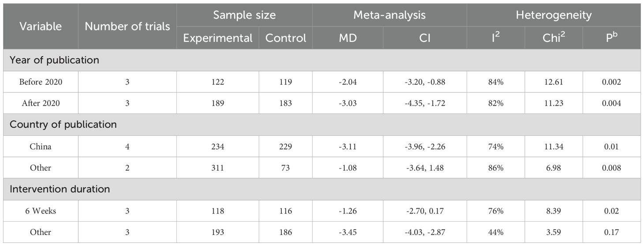Click the Meta-analysis group header
This screenshot has width=644, height=246.
[389, 15]
